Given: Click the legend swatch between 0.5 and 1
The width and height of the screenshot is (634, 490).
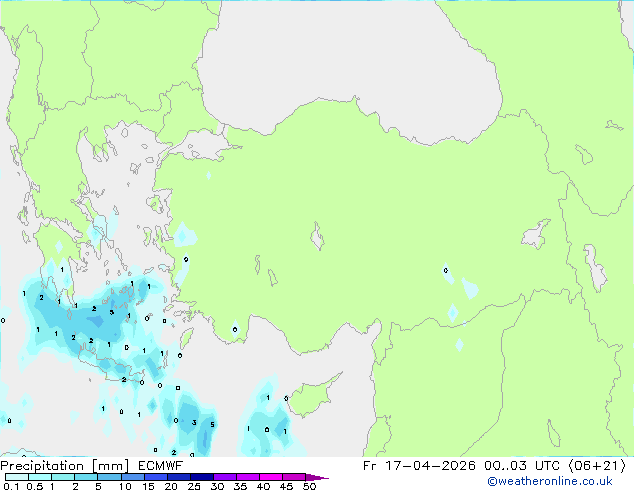Looking at the screenshot, I should click(40, 477).
